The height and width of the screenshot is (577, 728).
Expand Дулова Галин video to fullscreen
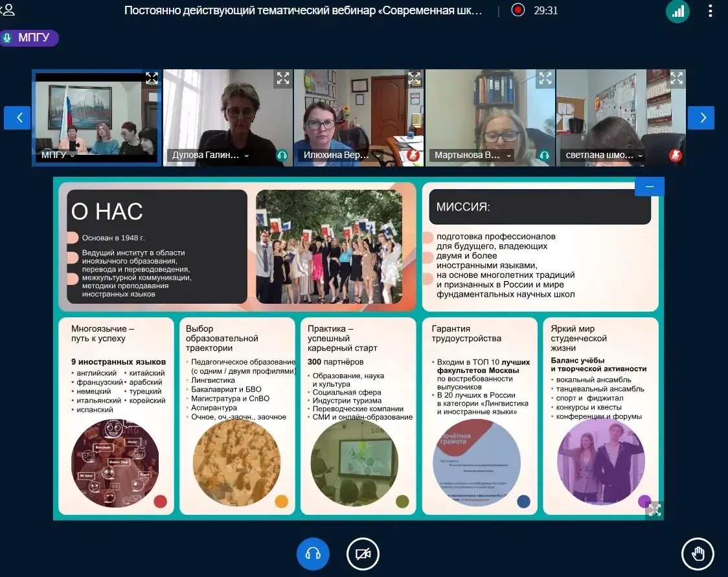click(283, 78)
